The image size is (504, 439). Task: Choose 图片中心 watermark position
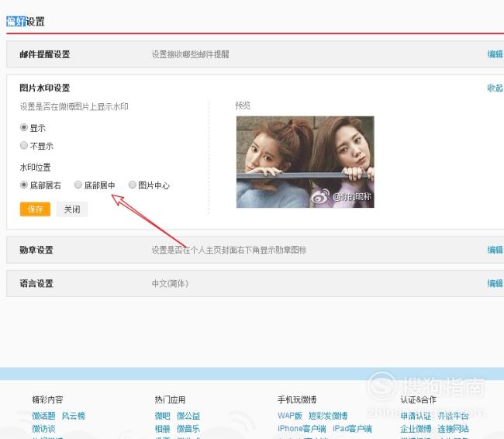tap(132, 185)
